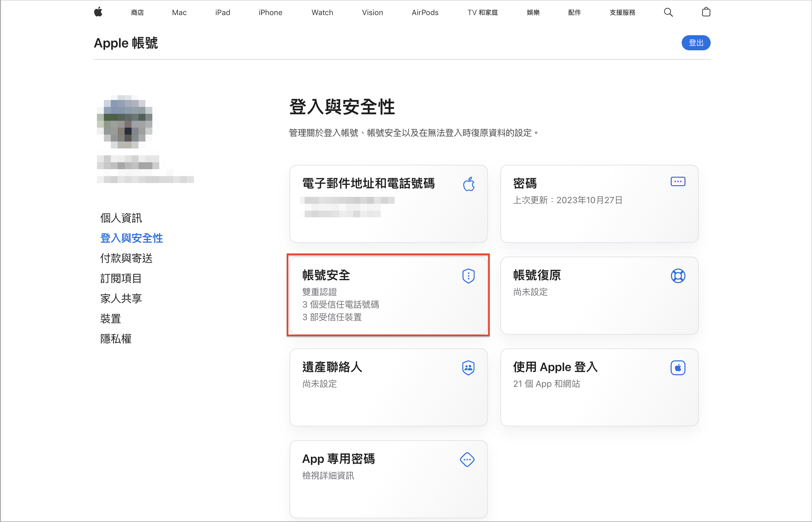Click the shield icon on 帳號安全 card
Screen dimensions: 812x522
point(468,276)
